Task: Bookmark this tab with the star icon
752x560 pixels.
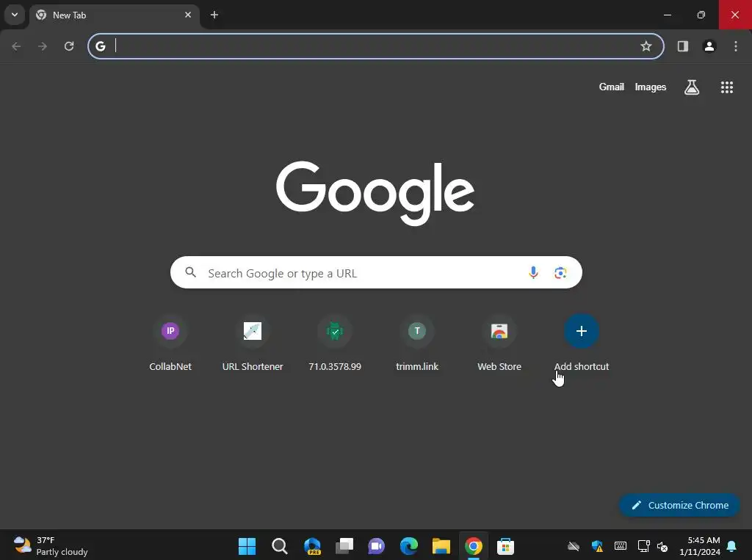Action: click(x=646, y=46)
